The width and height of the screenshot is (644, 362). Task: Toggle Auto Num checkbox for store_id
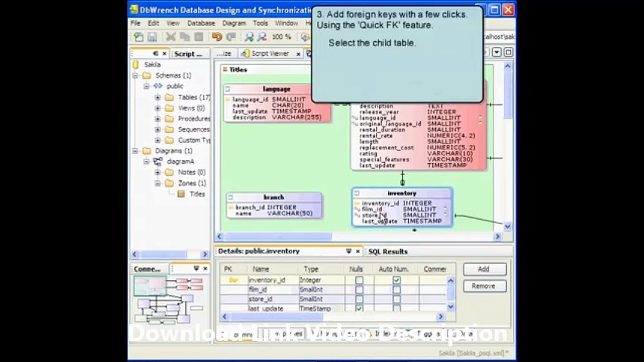click(x=397, y=299)
